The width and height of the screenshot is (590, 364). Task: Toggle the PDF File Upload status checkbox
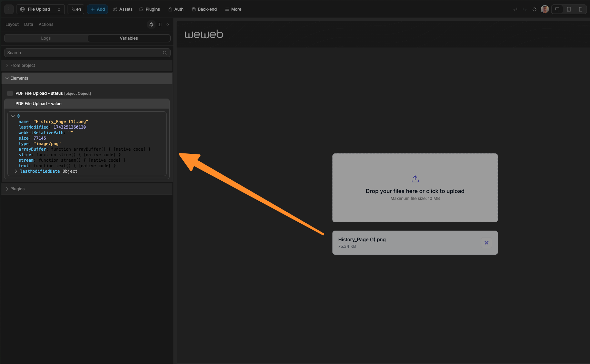pos(10,93)
